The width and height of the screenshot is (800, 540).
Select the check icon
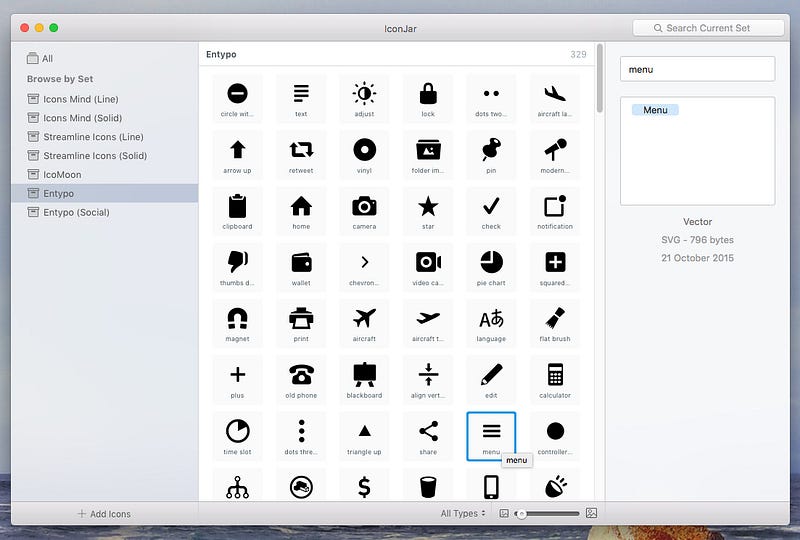(x=491, y=211)
